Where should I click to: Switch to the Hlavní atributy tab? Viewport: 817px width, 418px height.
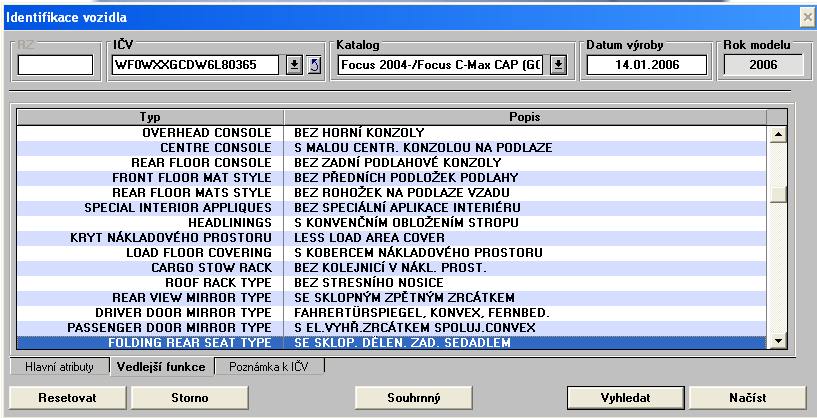[51, 367]
